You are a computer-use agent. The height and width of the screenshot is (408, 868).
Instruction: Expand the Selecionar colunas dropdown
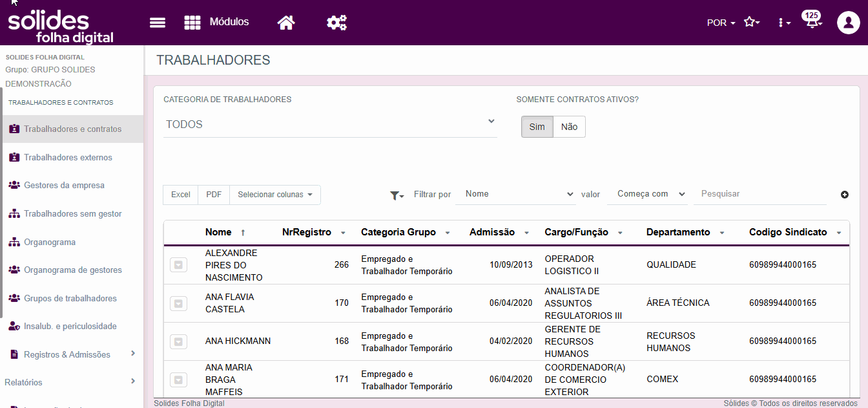coord(274,195)
